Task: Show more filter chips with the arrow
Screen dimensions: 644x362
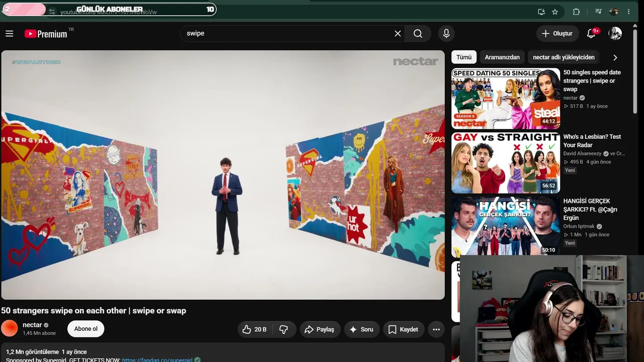Action: pyautogui.click(x=615, y=57)
